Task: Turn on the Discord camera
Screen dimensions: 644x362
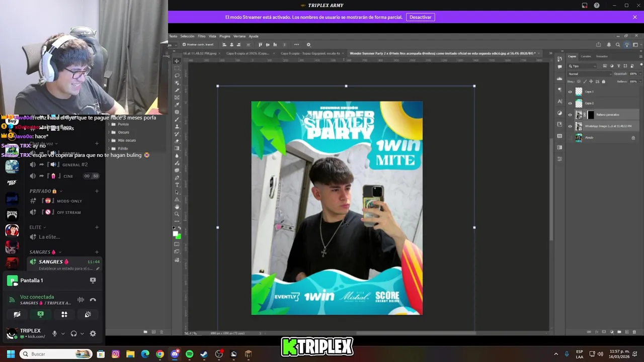Action: [17, 314]
